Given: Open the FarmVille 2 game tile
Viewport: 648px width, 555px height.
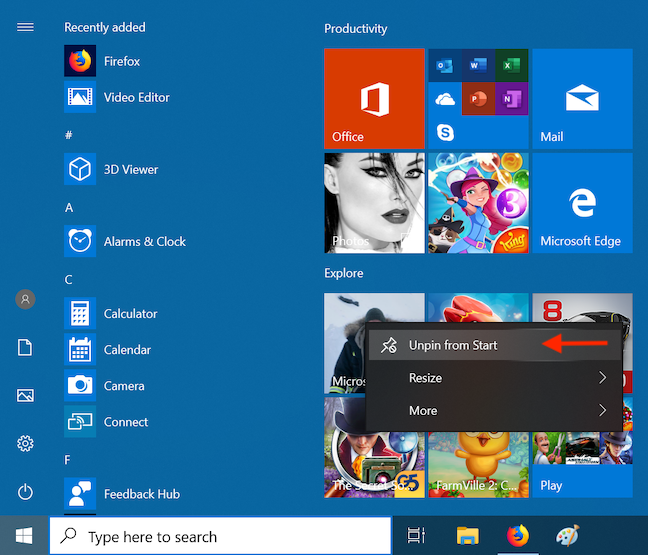Looking at the screenshot, I should pyautogui.click(x=478, y=465).
